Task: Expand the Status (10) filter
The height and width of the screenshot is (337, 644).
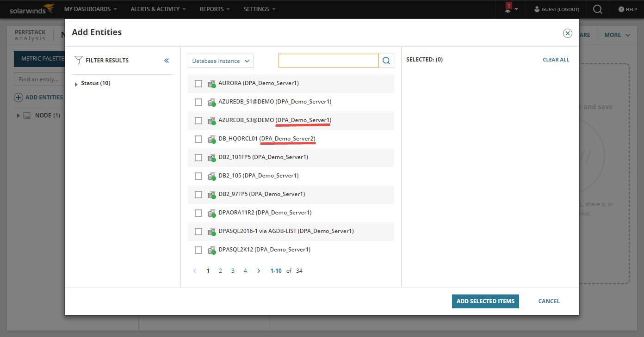Action: (x=76, y=84)
